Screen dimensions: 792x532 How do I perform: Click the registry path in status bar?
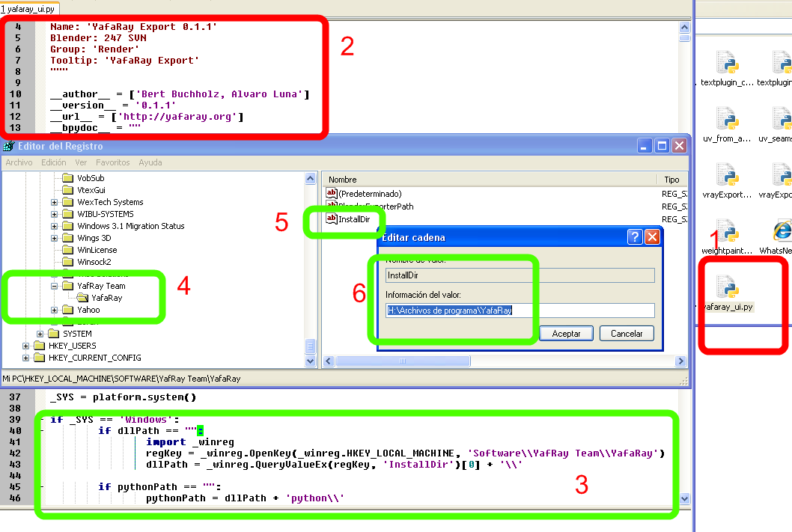tap(121, 379)
